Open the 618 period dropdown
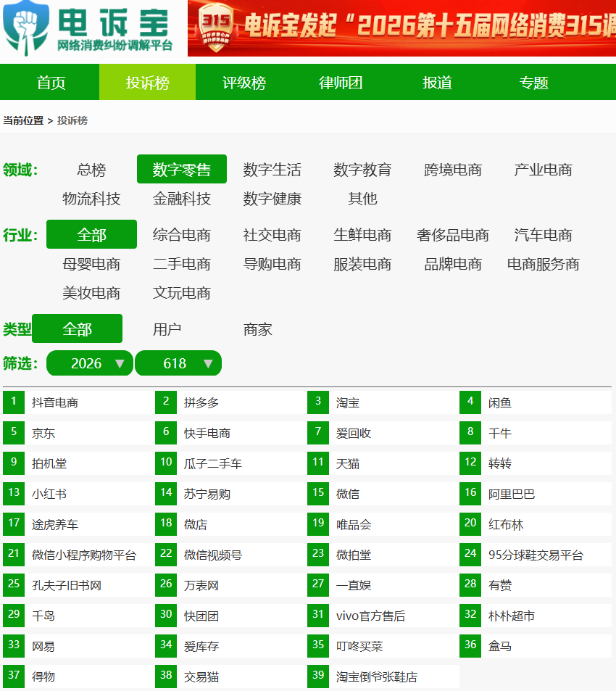This screenshot has height=691, width=616. tap(178, 363)
